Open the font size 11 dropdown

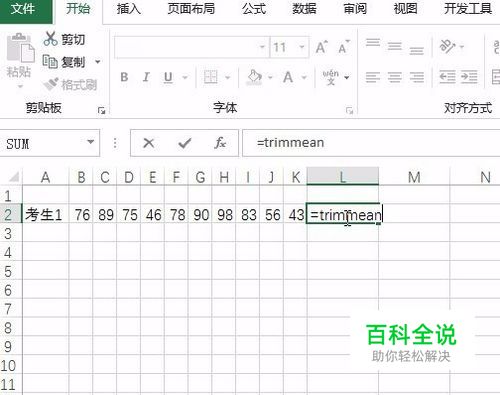tap(302, 47)
